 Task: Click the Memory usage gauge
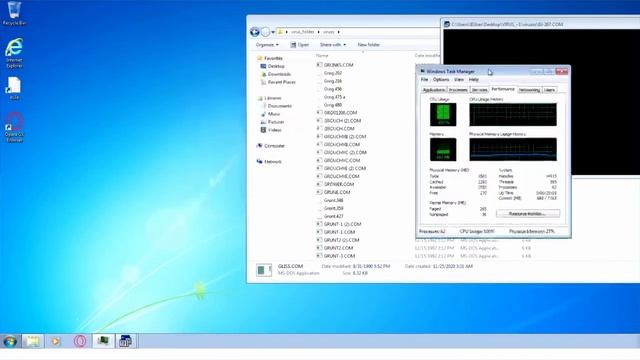coord(443,149)
